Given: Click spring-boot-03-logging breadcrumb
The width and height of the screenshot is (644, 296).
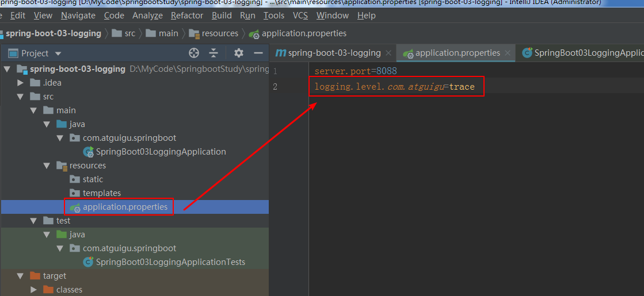Looking at the screenshot, I should click(54, 33).
